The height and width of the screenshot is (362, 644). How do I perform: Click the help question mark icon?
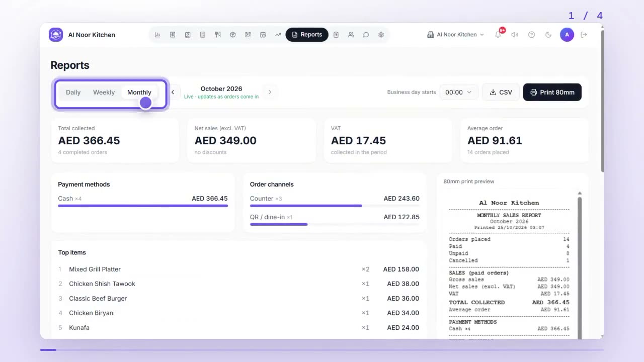click(531, 35)
